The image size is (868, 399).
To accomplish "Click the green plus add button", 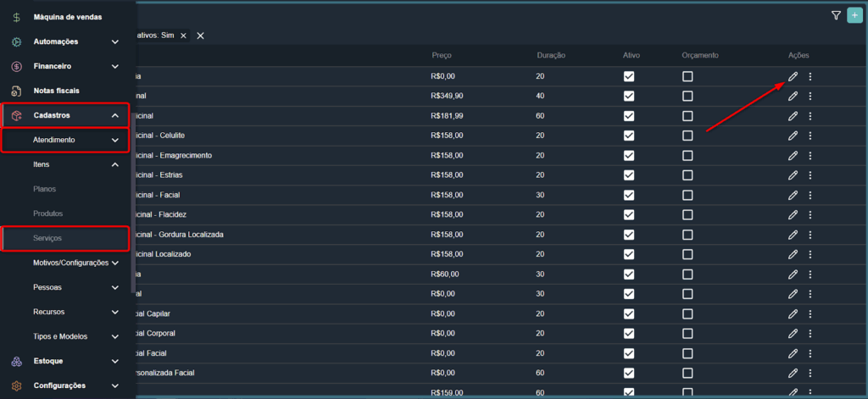I will pos(854,15).
